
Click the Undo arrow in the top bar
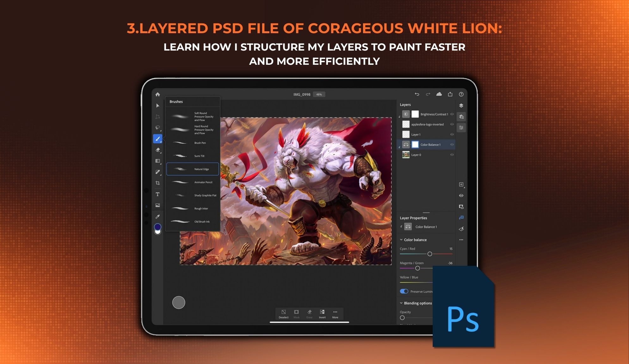(x=417, y=94)
